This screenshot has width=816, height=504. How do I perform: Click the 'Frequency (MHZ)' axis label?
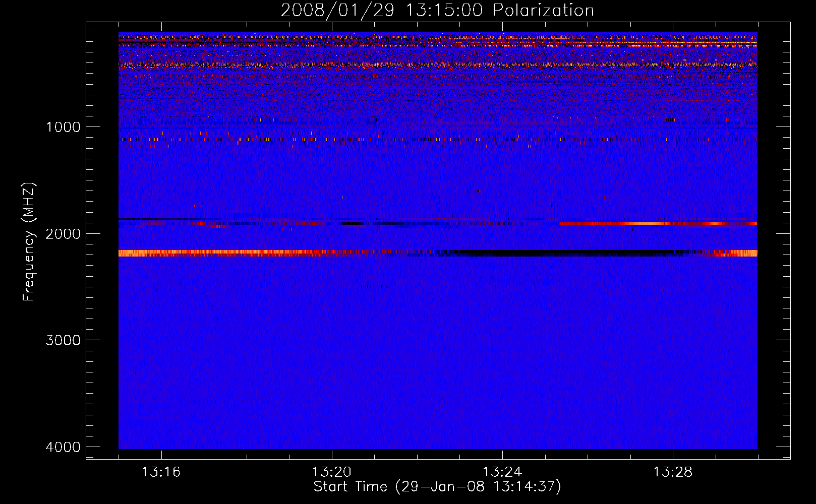[29, 242]
